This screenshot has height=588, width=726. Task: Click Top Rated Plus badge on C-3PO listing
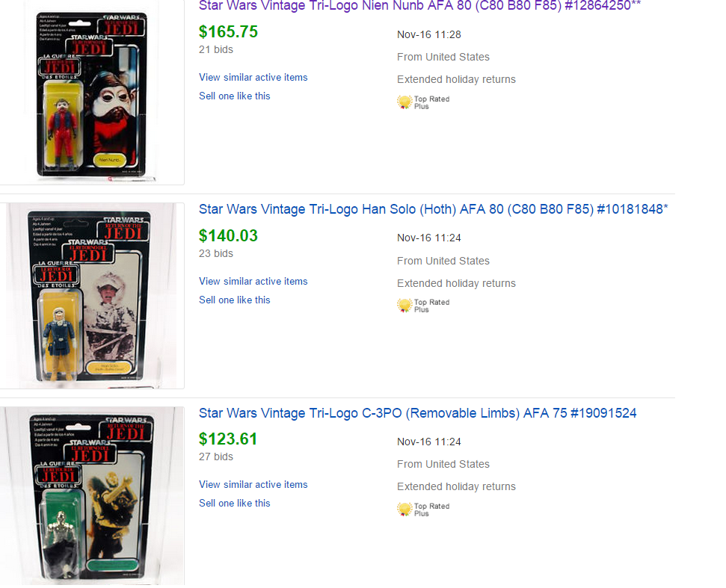(x=422, y=510)
